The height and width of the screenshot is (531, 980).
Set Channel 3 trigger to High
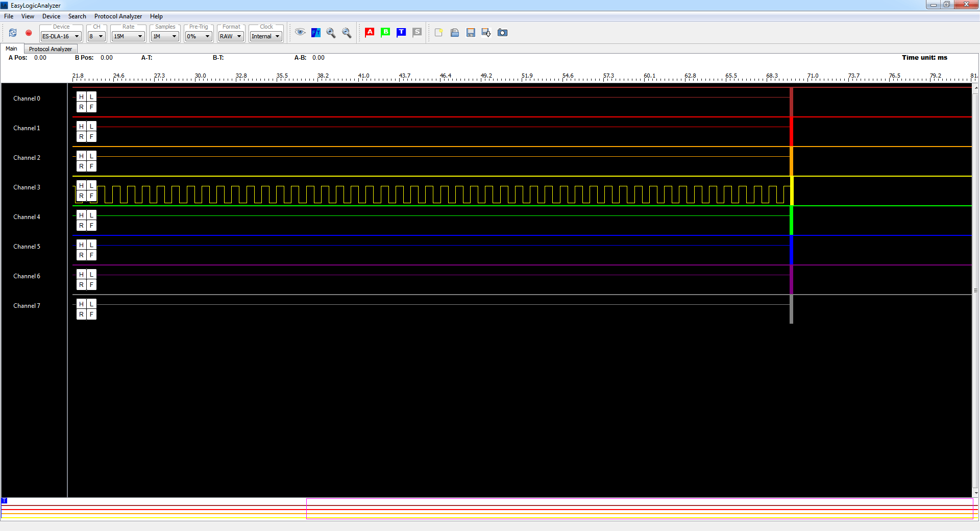81,185
